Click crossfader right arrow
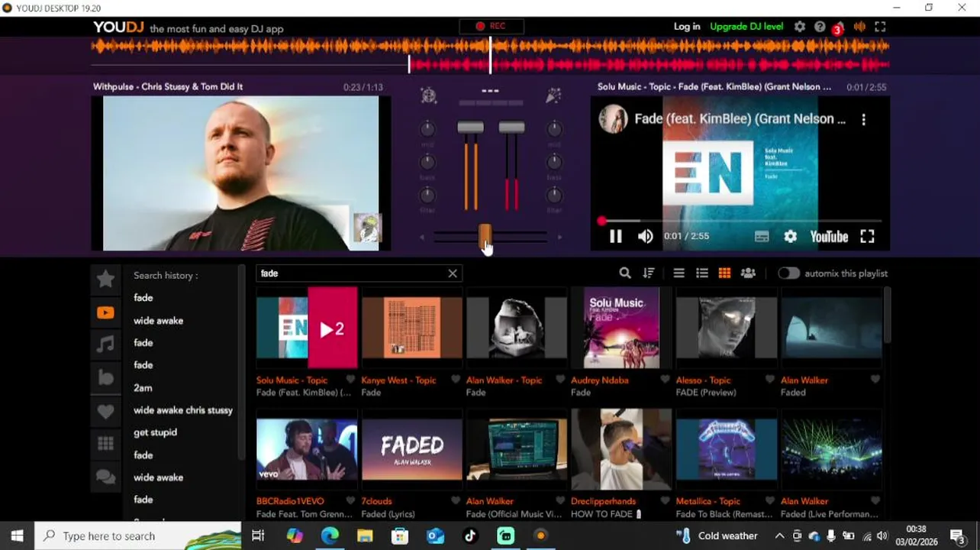Viewport: 980px width, 550px height. (x=559, y=238)
